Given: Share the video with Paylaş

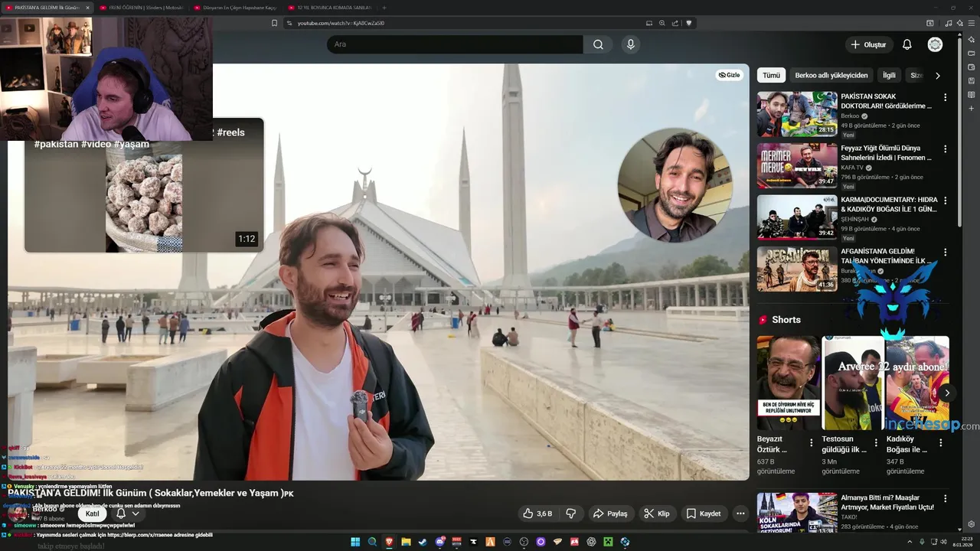Looking at the screenshot, I should [611, 514].
